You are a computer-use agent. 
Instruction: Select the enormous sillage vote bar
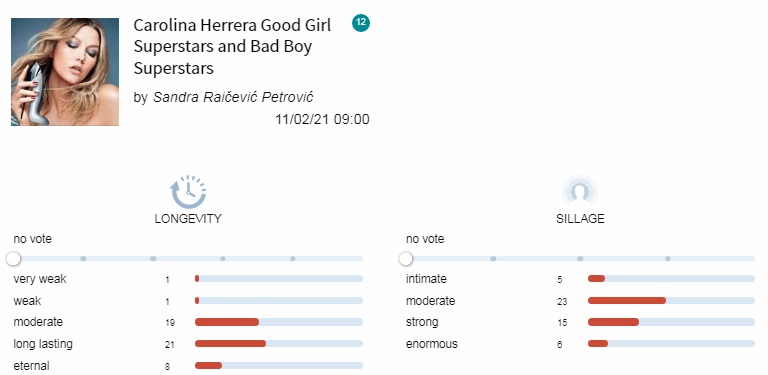click(x=672, y=344)
